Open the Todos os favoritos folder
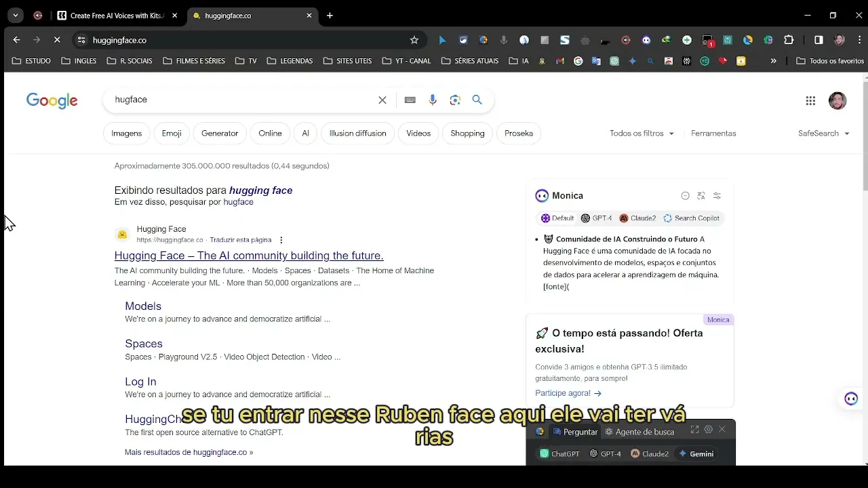868x488 pixels. coord(831,61)
